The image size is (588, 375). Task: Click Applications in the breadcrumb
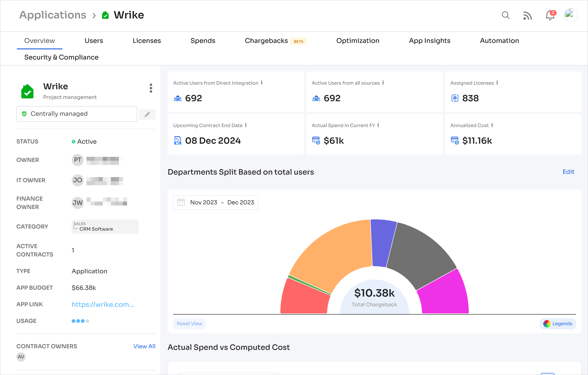tap(53, 15)
